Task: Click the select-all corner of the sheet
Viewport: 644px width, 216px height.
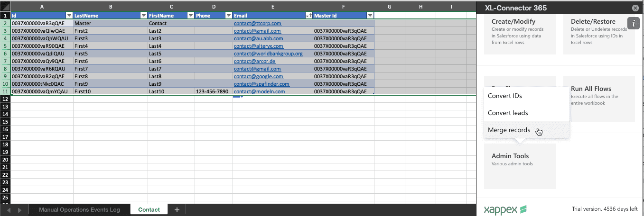Action: (5, 6)
